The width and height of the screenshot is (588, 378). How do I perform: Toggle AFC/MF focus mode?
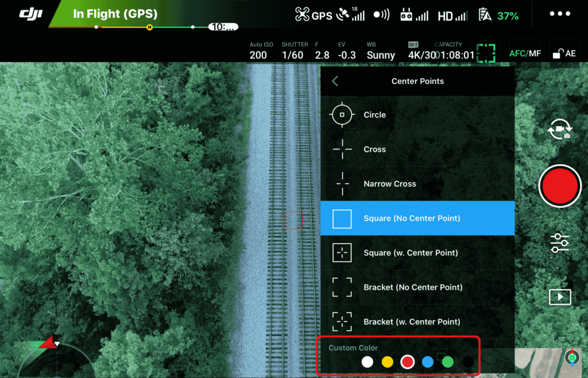[525, 53]
